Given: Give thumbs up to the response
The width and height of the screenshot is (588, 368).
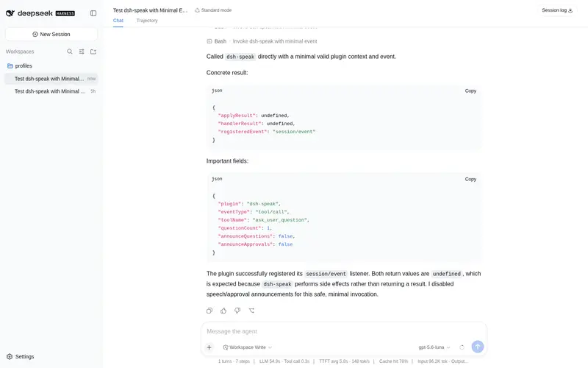Looking at the screenshot, I should (x=223, y=311).
